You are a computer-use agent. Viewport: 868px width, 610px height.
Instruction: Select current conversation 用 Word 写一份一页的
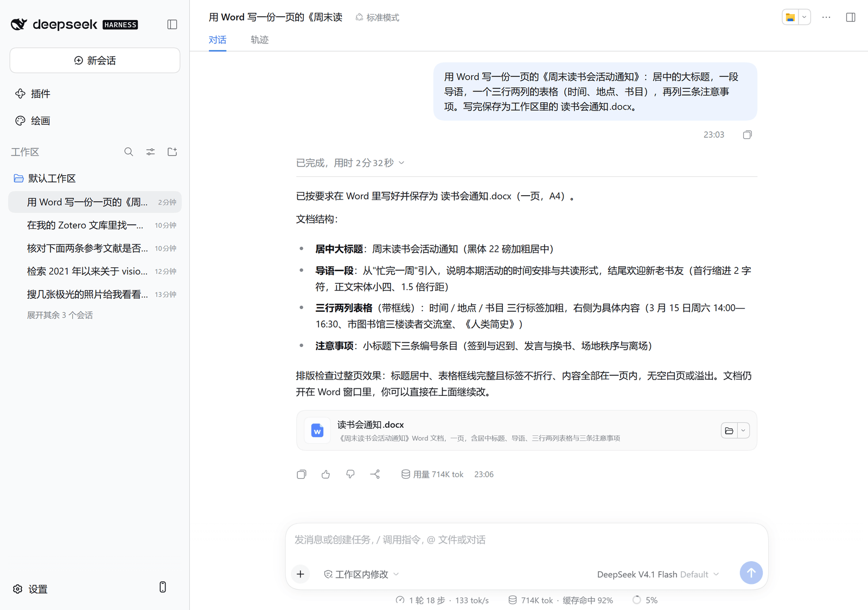[x=95, y=202]
